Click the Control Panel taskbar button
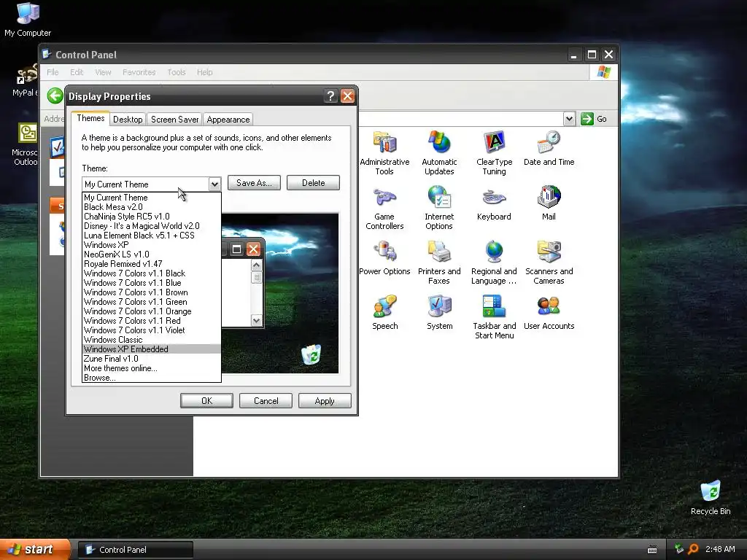747x560 pixels. coord(135,550)
